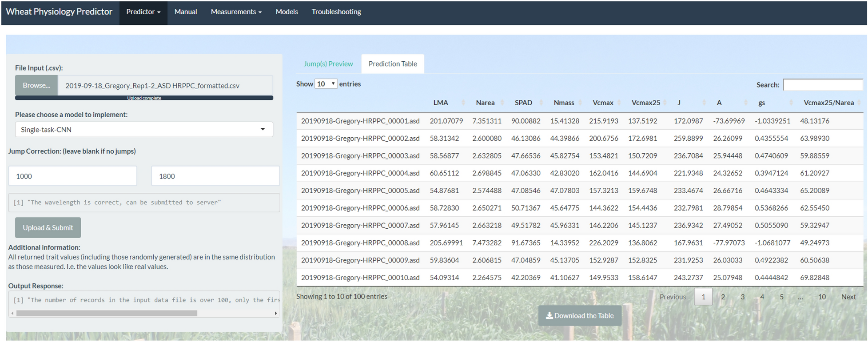The height and width of the screenshot is (342, 868).
Task: Click row 20190918-Gregory-HRPPC_00005.asd
Action: [x=580, y=190]
